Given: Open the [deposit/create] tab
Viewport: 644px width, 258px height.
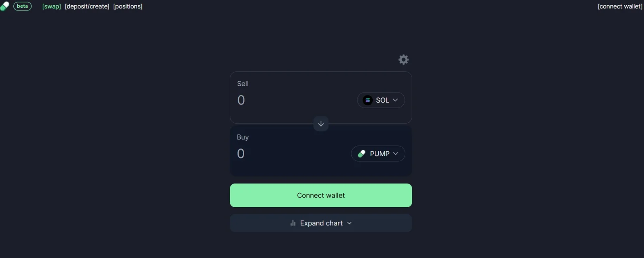Looking at the screenshot, I should 87,6.
